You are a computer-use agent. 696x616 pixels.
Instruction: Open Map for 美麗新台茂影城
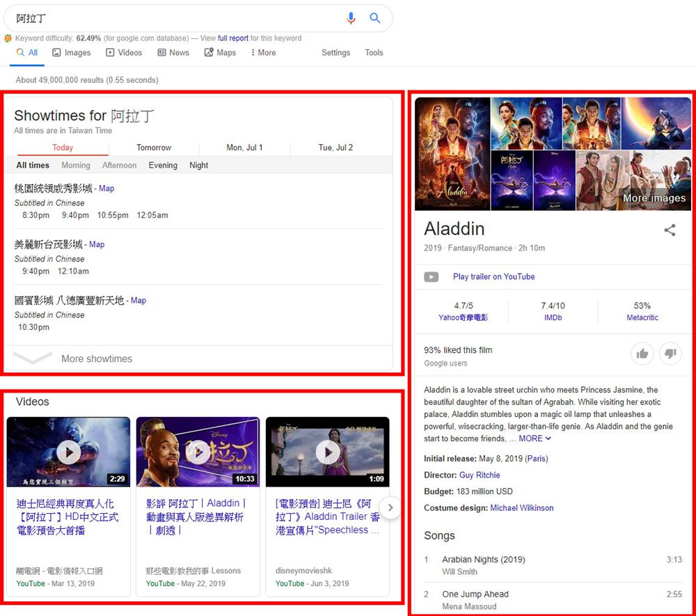[x=97, y=244]
